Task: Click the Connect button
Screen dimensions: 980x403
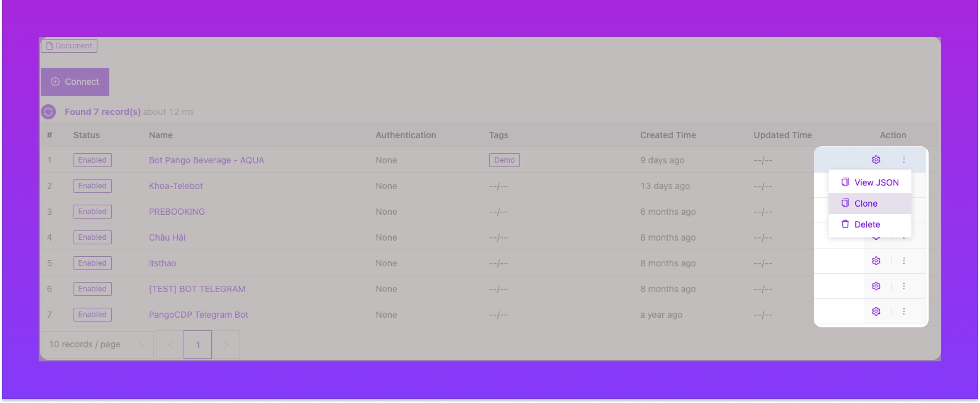Action: 75,82
